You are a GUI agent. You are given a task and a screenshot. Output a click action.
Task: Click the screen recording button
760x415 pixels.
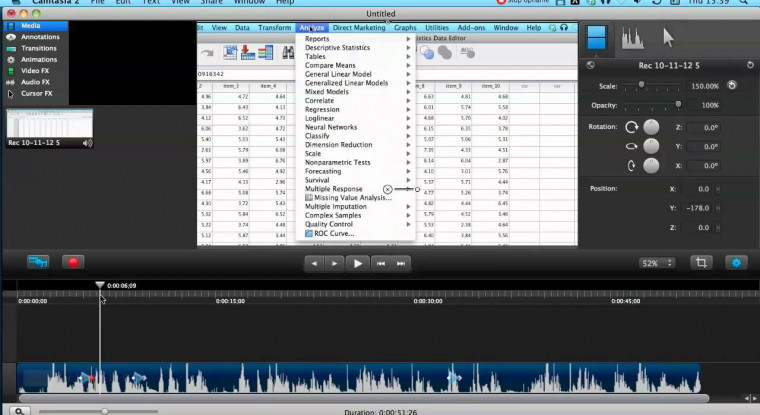tap(38, 262)
